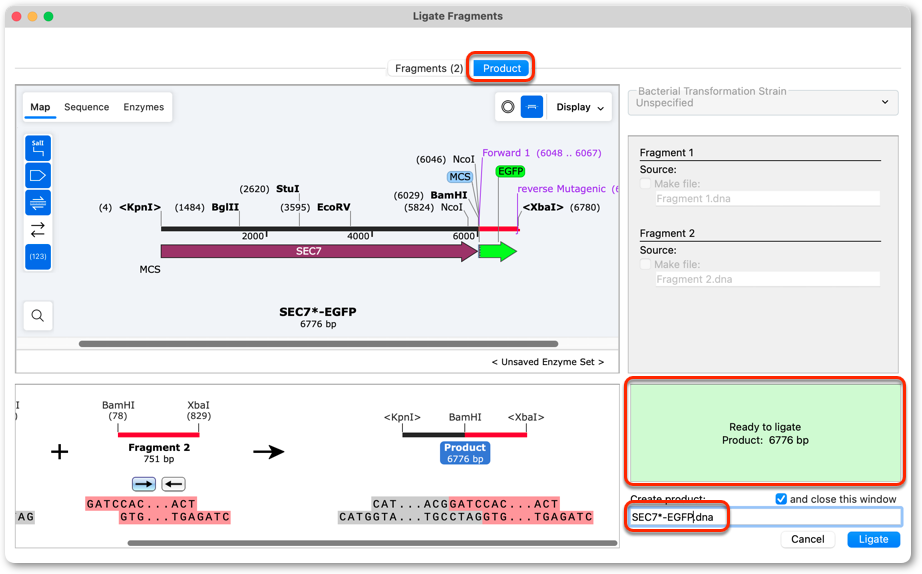Click the green EGFP feature label
Viewport: 922px width, 574px height.
[510, 171]
